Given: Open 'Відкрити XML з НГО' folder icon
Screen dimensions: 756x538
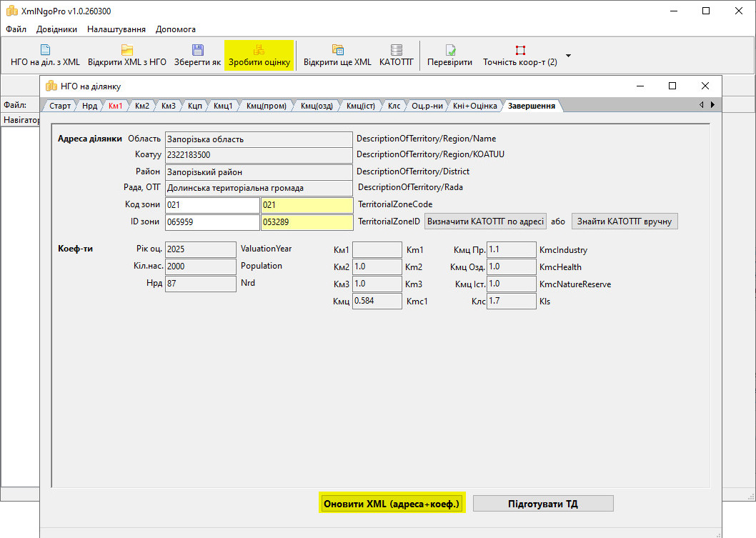Looking at the screenshot, I should coord(127,50).
